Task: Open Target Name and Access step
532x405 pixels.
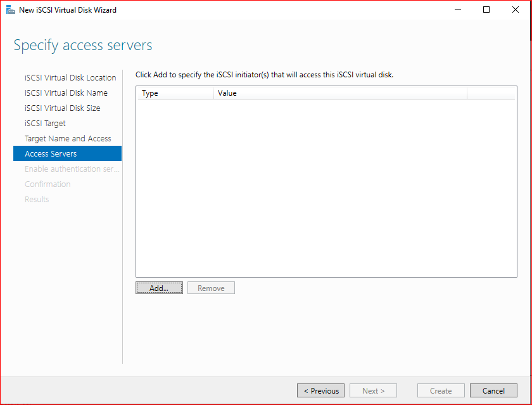Action: tap(68, 139)
